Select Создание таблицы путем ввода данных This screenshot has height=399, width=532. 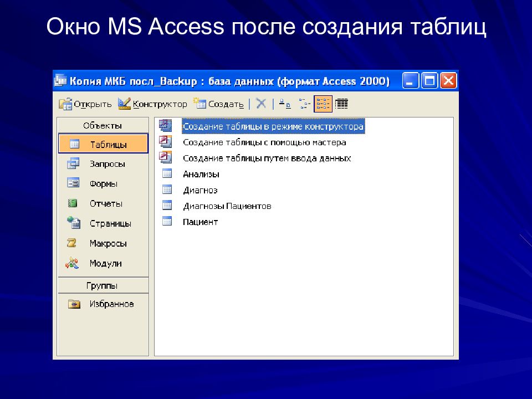(267, 158)
